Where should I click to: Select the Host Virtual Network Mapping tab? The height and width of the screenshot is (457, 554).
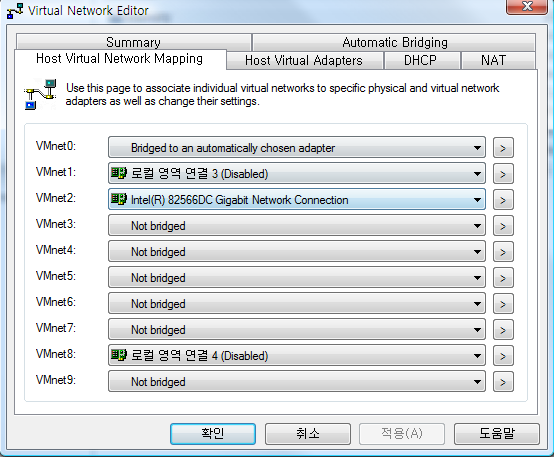[x=120, y=59]
